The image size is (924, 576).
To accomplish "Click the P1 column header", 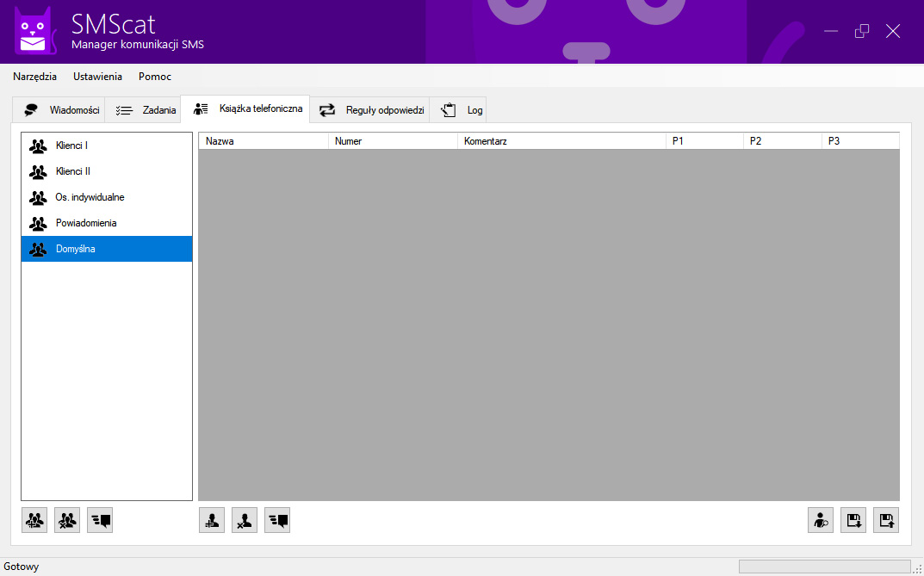I will (704, 141).
